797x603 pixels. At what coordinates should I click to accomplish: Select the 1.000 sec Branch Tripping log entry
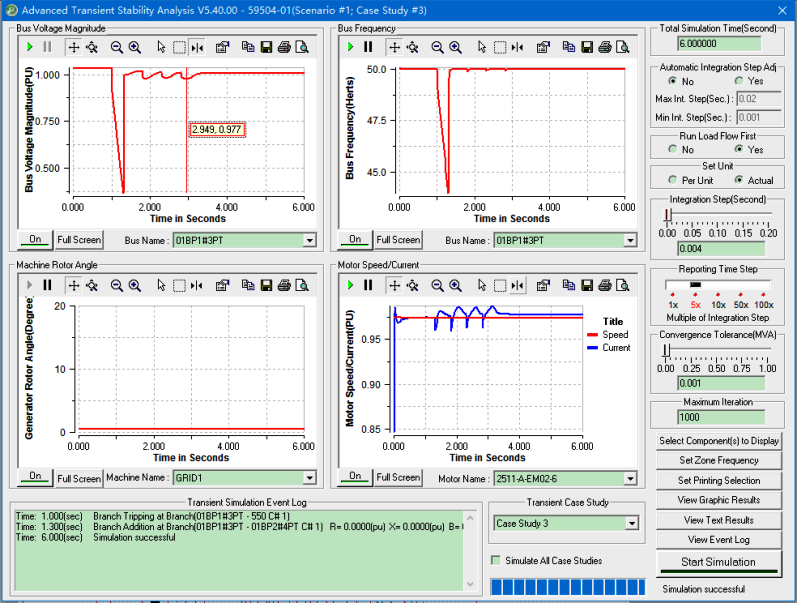[152, 516]
